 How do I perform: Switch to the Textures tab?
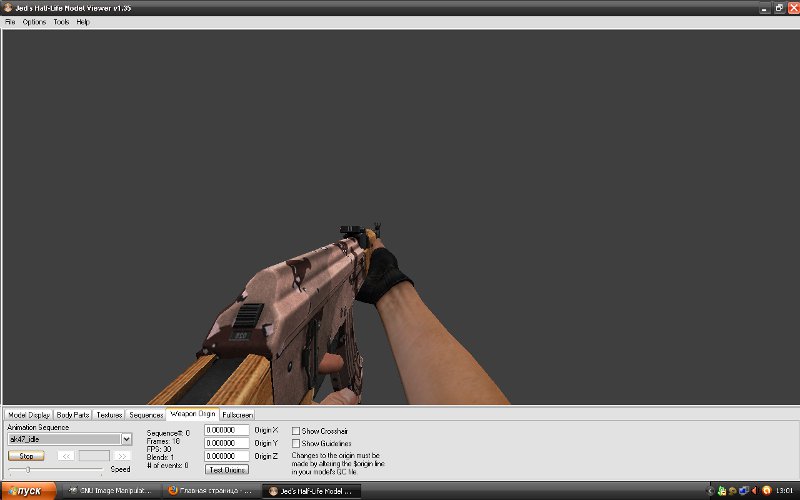[x=109, y=415]
